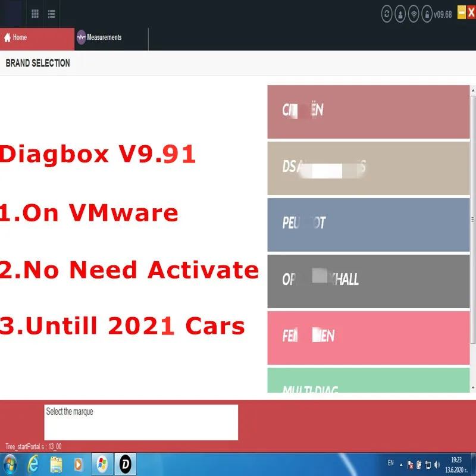Select the list view icon at top left
Viewport: 476px width, 476px height.
(51, 14)
